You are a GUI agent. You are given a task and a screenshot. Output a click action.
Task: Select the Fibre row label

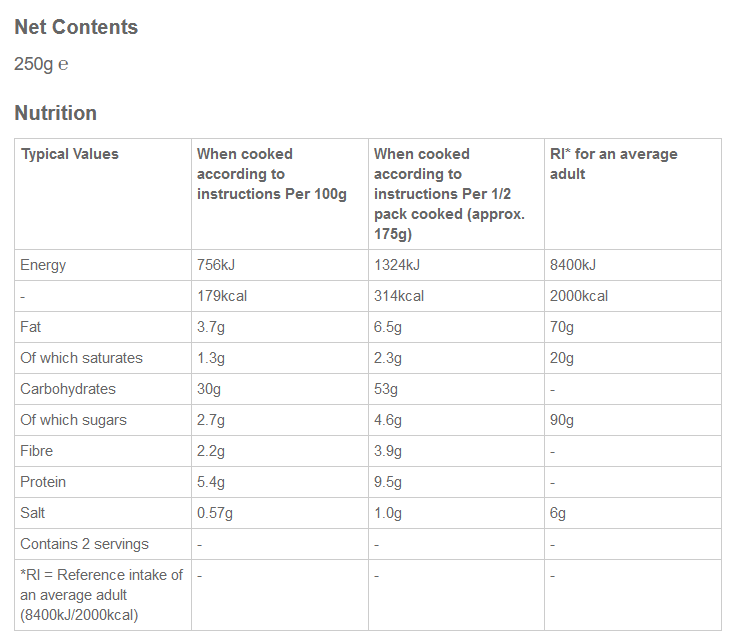37,451
